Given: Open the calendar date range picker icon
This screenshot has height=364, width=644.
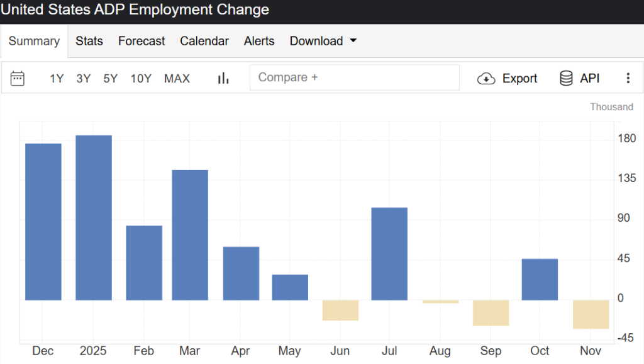Looking at the screenshot, I should click(x=18, y=78).
